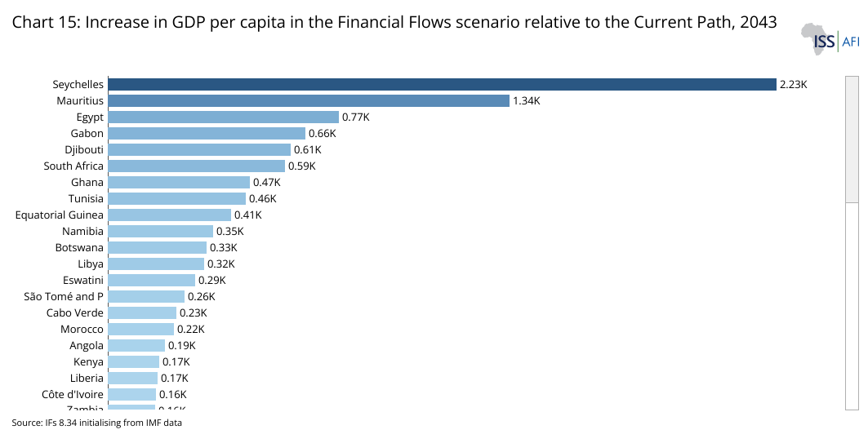This screenshot has width=868, height=443.
Task: Select the Tunisia bar
Action: pyautogui.click(x=176, y=198)
